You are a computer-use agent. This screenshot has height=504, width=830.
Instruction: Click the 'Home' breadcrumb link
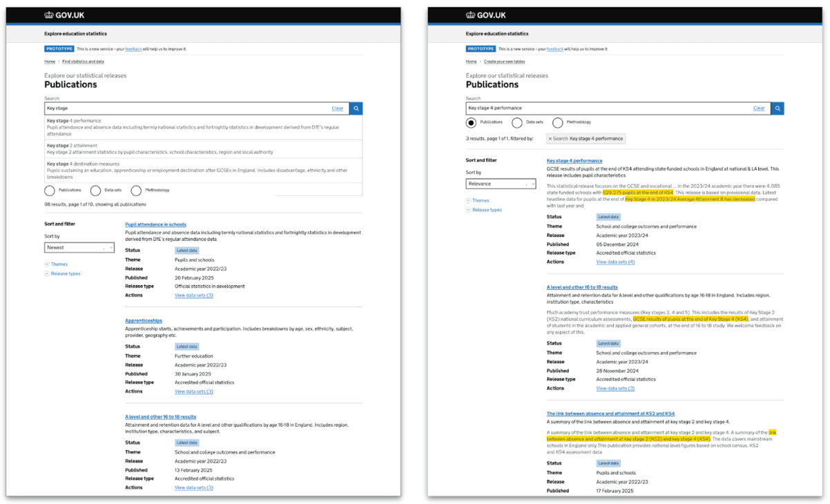[x=49, y=61]
